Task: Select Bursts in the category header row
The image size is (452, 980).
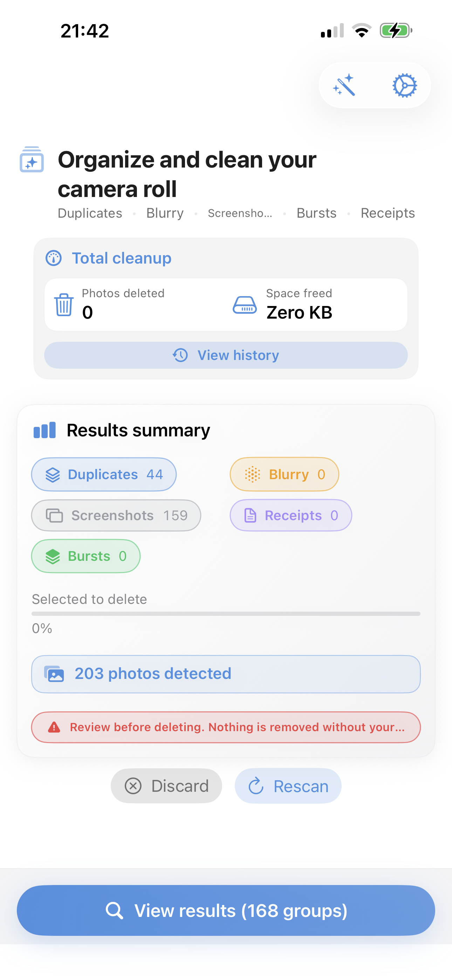Action: 316,213
